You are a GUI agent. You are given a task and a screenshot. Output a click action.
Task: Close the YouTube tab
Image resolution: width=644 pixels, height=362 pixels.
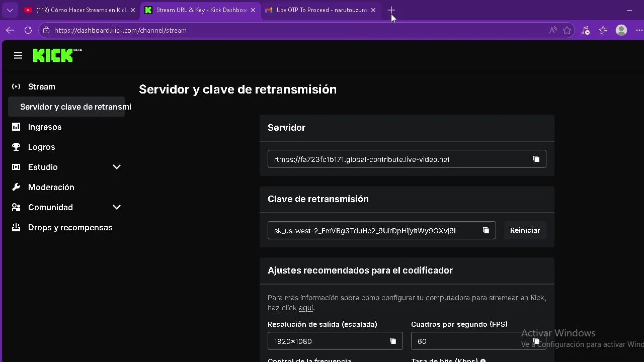click(x=133, y=10)
